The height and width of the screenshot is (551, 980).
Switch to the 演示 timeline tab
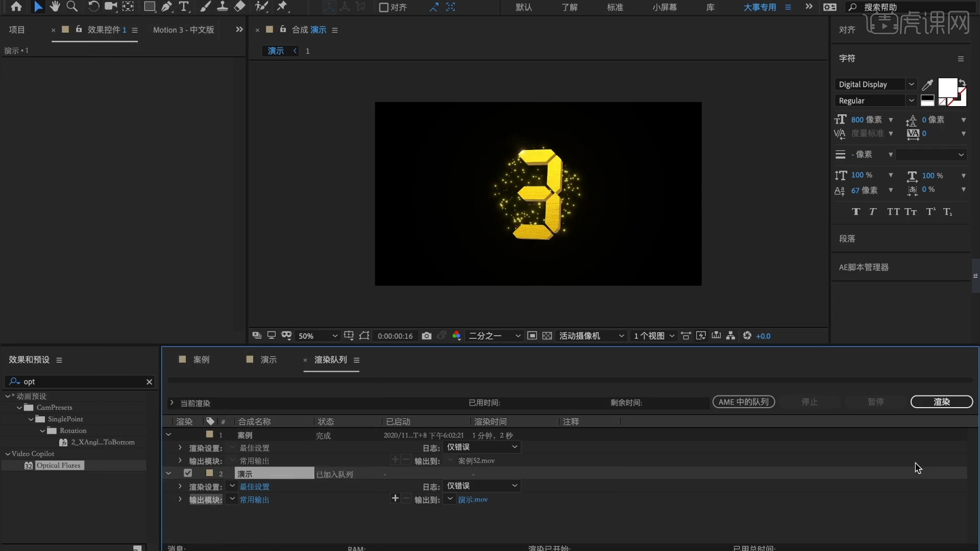tap(268, 360)
